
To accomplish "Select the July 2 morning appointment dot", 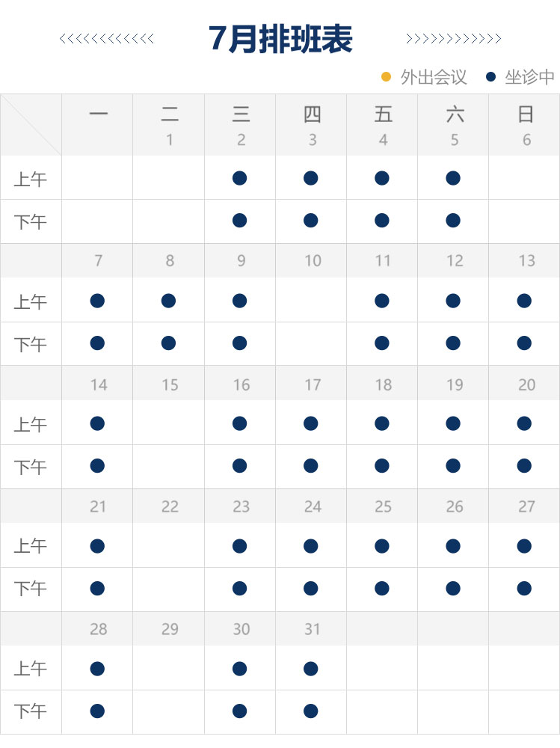I will point(239,178).
